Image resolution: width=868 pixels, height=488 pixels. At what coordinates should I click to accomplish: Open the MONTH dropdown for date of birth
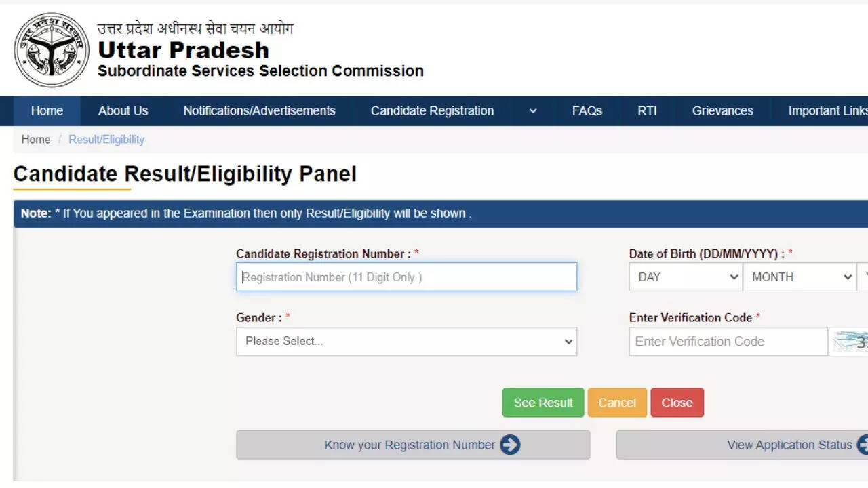click(x=800, y=277)
